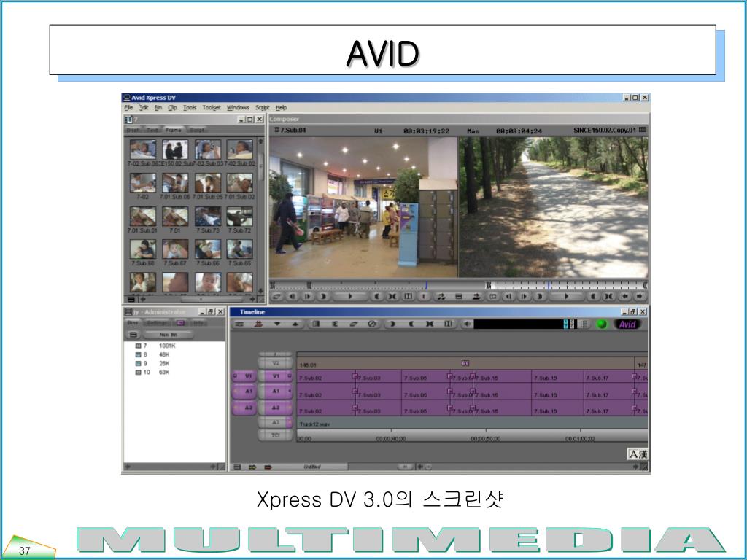The height and width of the screenshot is (560, 747).
Task: Select the Frame view tab in bin
Action: (174, 130)
